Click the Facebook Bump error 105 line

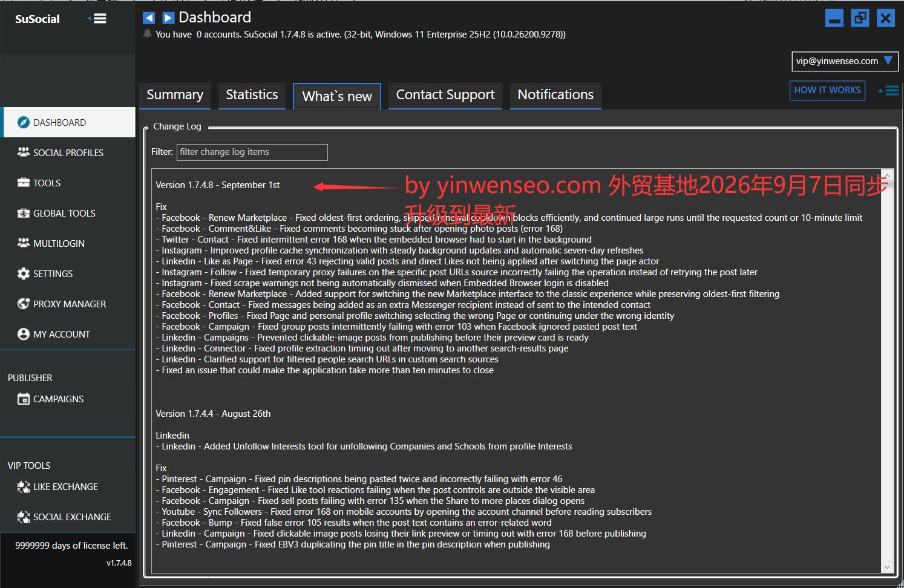[354, 523]
